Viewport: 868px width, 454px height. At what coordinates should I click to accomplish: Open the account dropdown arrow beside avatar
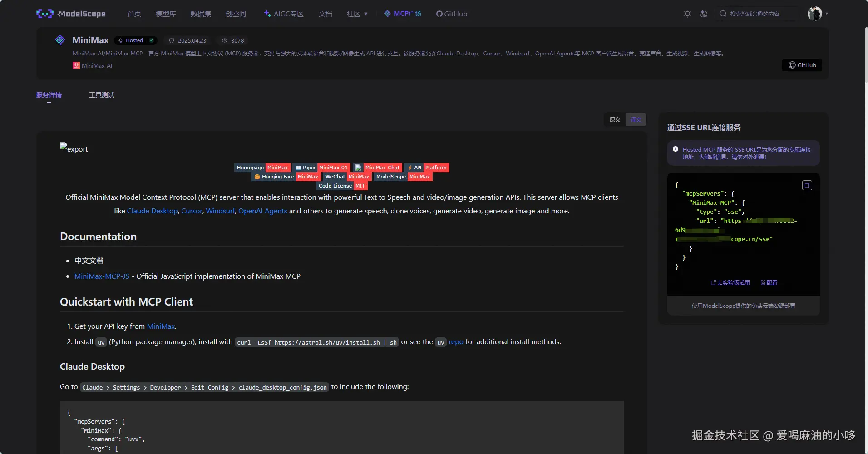point(827,14)
